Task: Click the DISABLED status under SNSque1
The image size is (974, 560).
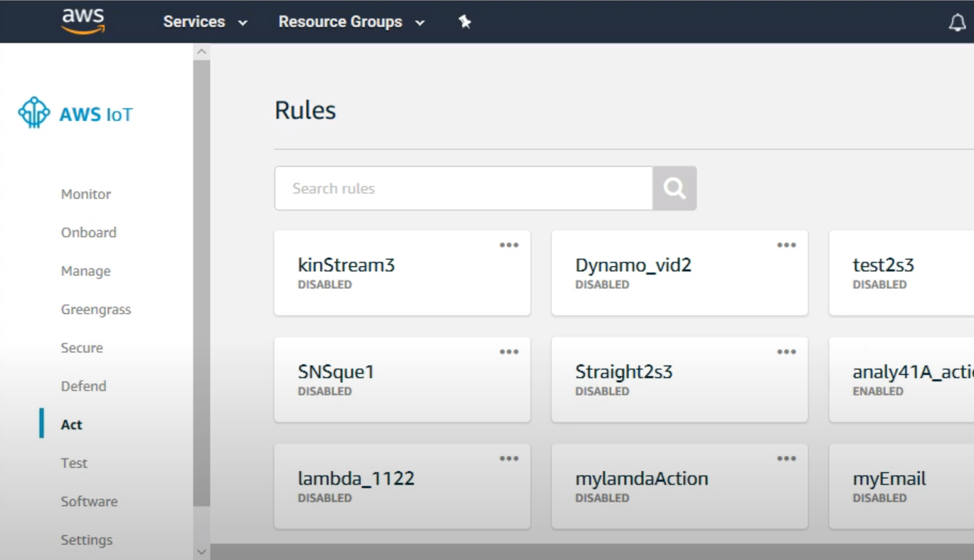Action: click(324, 391)
